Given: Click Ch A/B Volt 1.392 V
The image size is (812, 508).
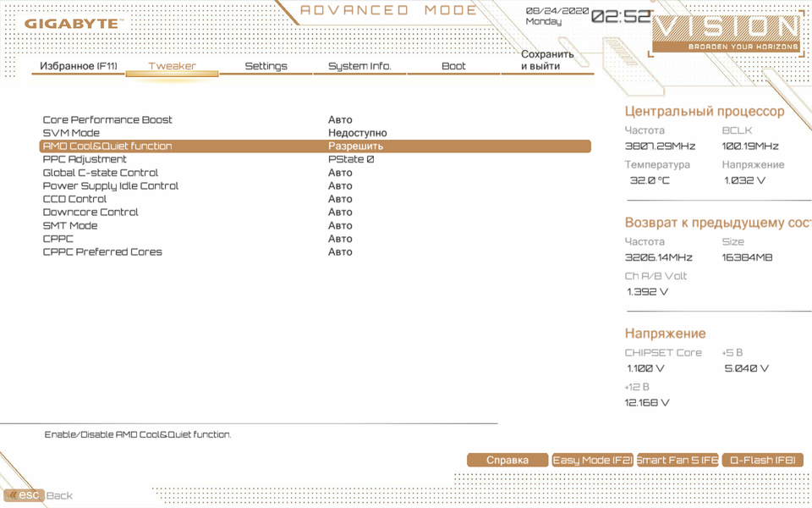Looking at the screenshot, I should point(647,292).
